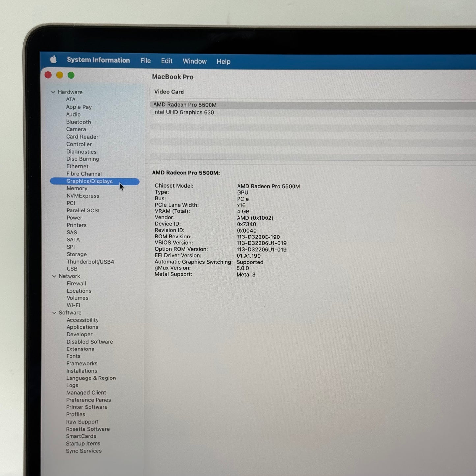Select Volumes under Network

tap(77, 298)
